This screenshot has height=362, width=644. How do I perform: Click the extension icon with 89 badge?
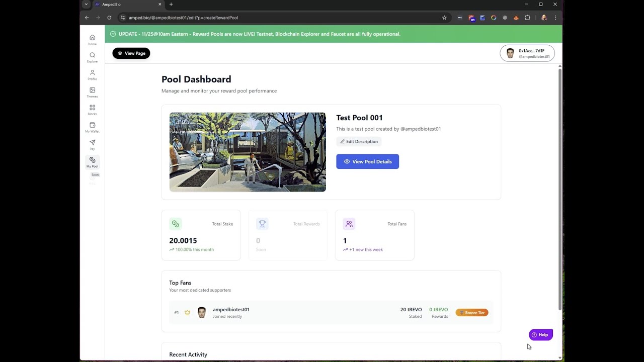pyautogui.click(x=471, y=18)
